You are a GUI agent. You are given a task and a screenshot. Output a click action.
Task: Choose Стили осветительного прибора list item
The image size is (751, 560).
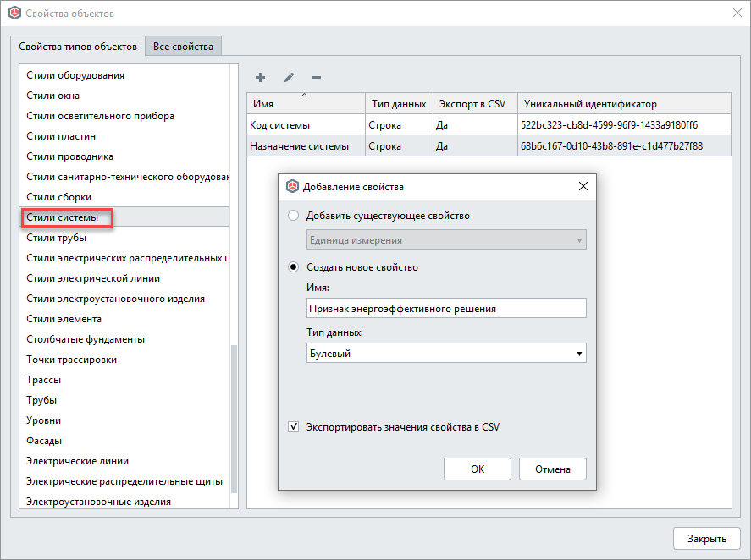[x=124, y=116]
